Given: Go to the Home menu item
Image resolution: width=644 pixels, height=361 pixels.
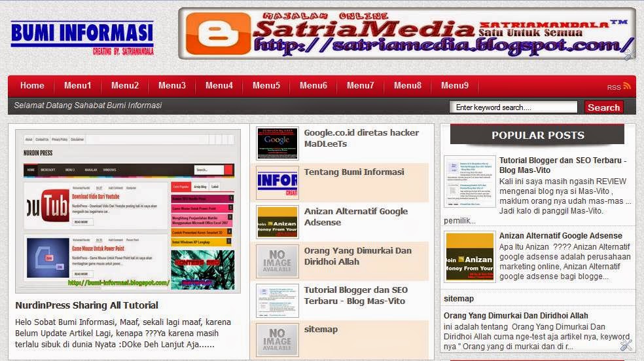Looking at the screenshot, I should point(32,86).
